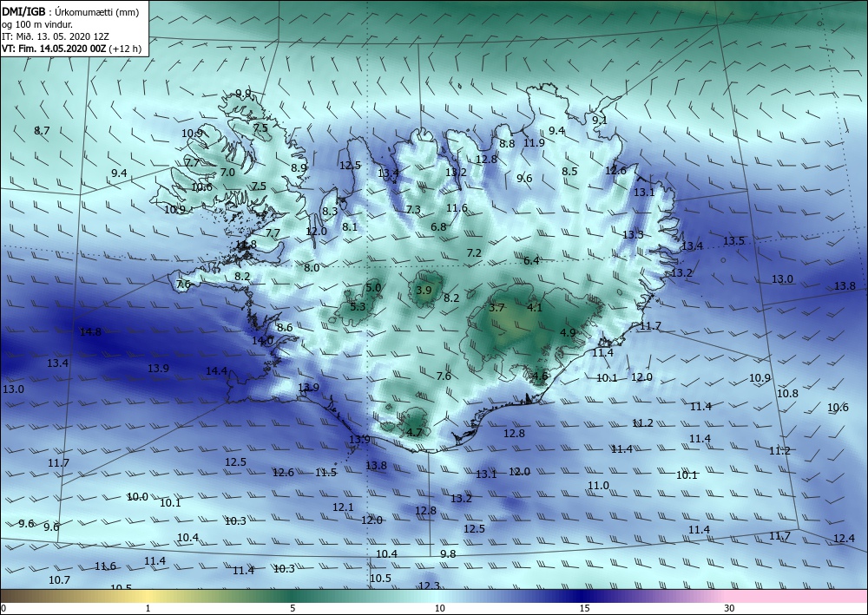
Task: Click the 6.8 value in north Iceland
Action: (438, 226)
